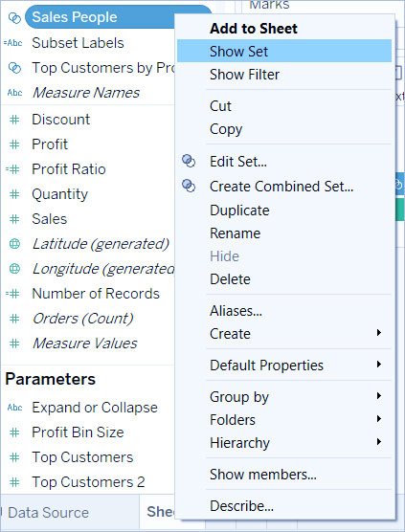Open the Folders submenu arrow
This screenshot has width=405, height=532.
coord(379,419)
